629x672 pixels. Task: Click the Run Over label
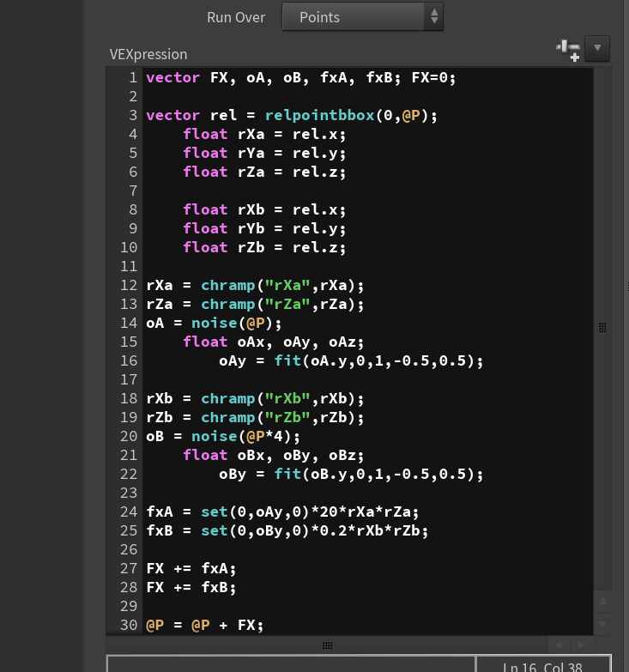click(x=236, y=17)
